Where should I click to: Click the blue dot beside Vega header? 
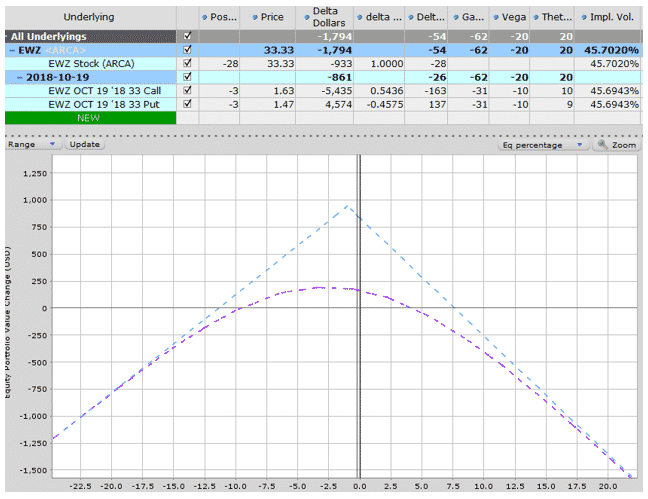496,17
